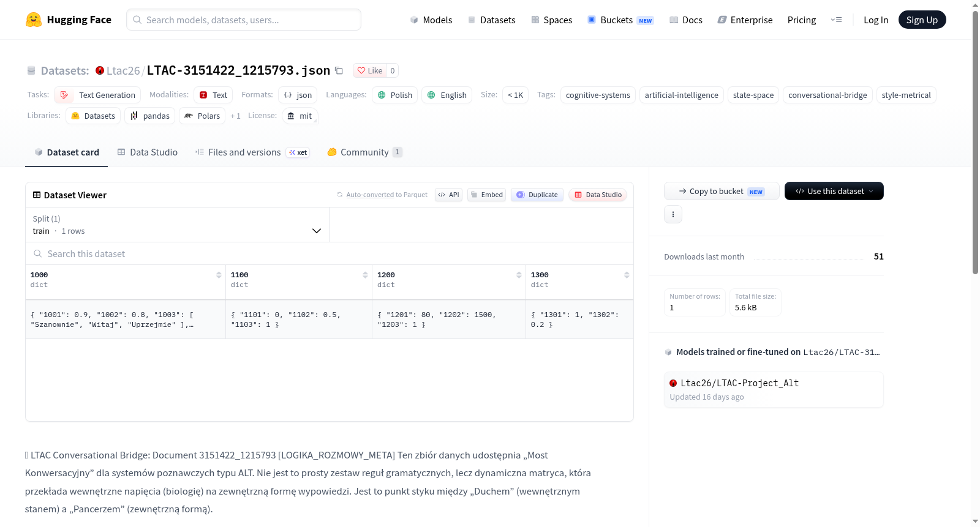Open Data Studio from the viewer toolbar
This screenshot has height=527, width=980.
tap(598, 195)
